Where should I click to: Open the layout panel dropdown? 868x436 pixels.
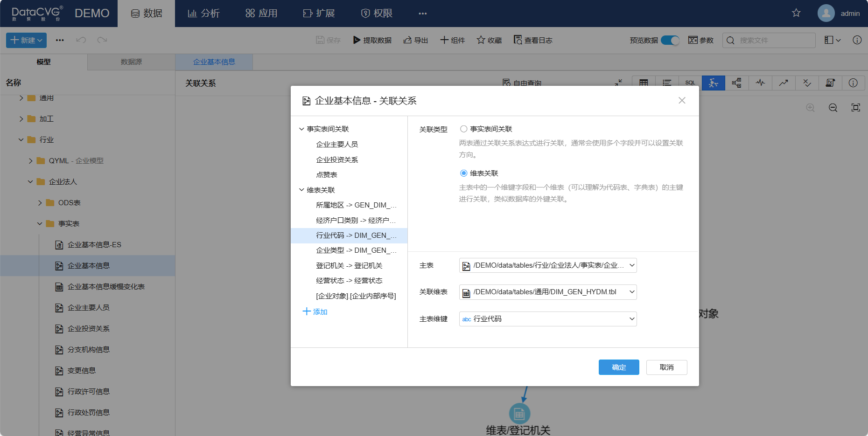tap(833, 40)
